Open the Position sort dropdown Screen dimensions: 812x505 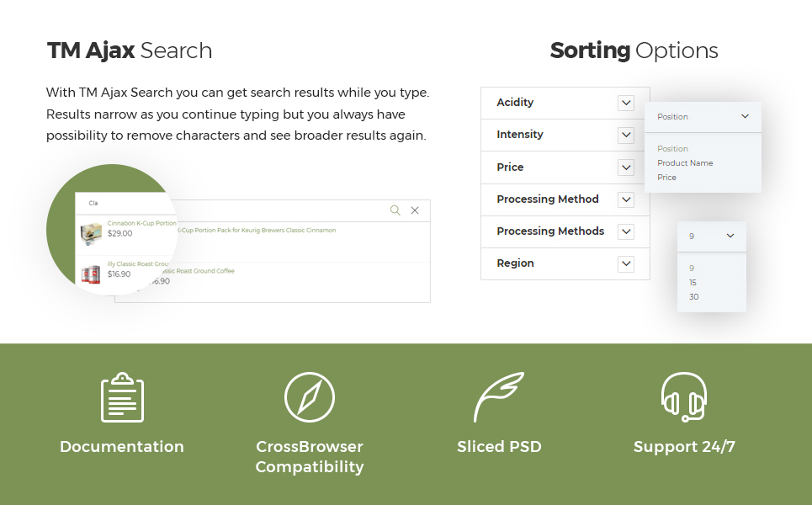point(703,116)
